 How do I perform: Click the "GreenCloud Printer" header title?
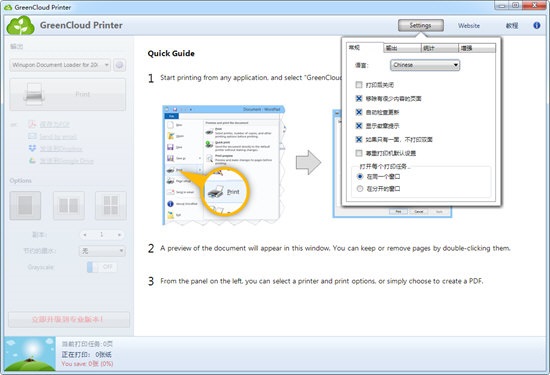[x=81, y=25]
